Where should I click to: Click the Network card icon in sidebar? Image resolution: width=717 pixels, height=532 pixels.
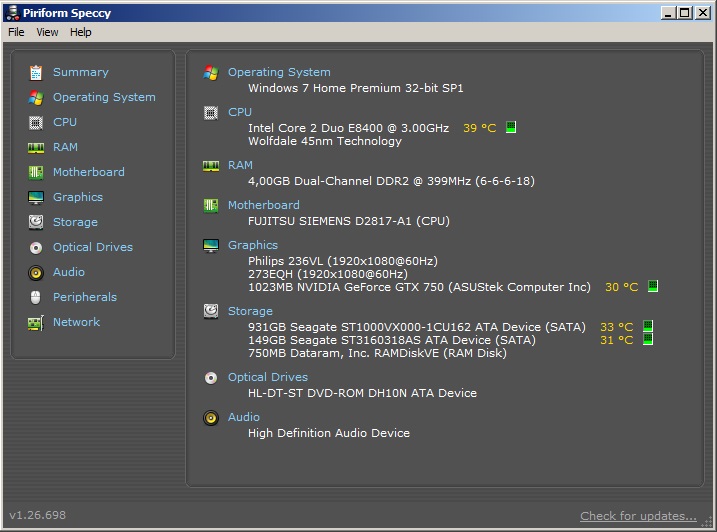click(36, 322)
